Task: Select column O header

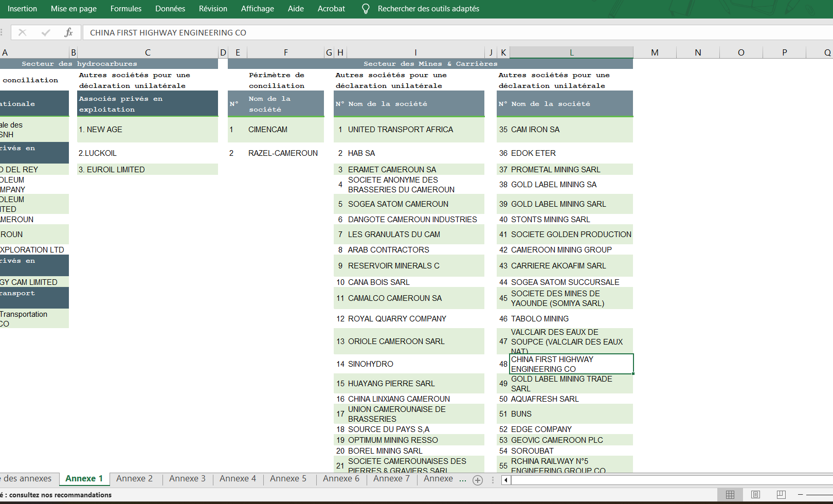Action: click(741, 52)
